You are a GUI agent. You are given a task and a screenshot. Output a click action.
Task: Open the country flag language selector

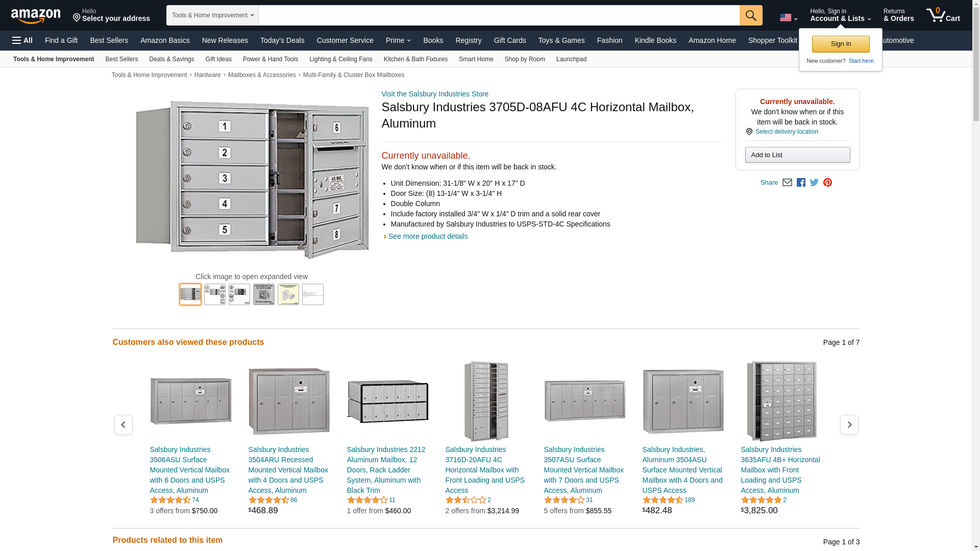coord(788,17)
